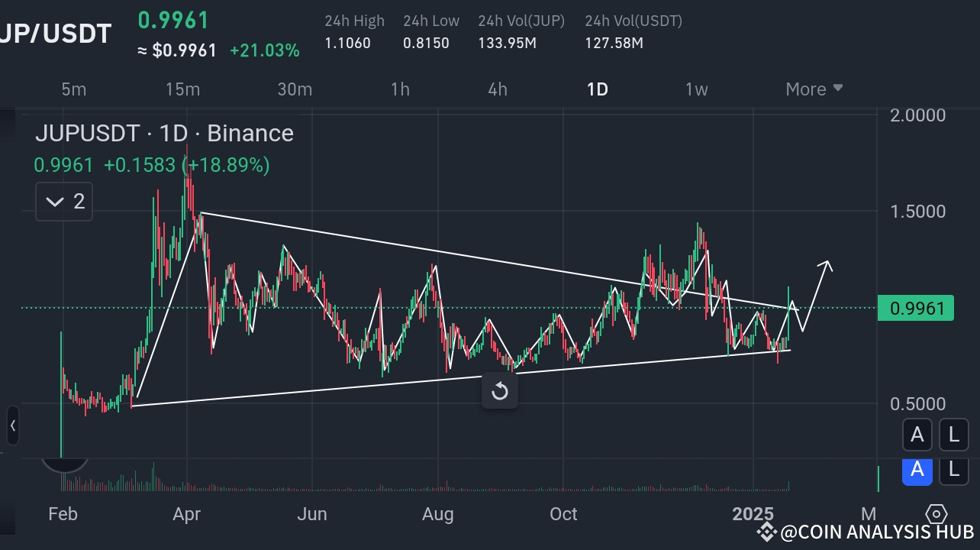Expand the indicators list showing 2
The width and height of the screenshot is (980, 550).
(63, 201)
